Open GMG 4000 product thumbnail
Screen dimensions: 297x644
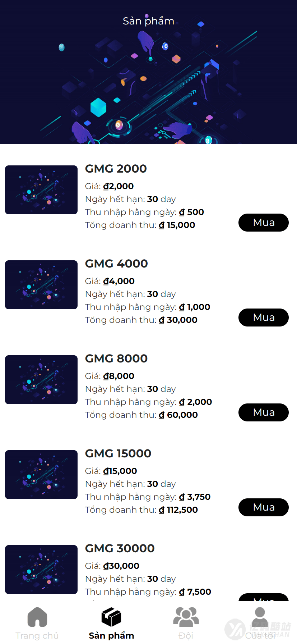41,285
